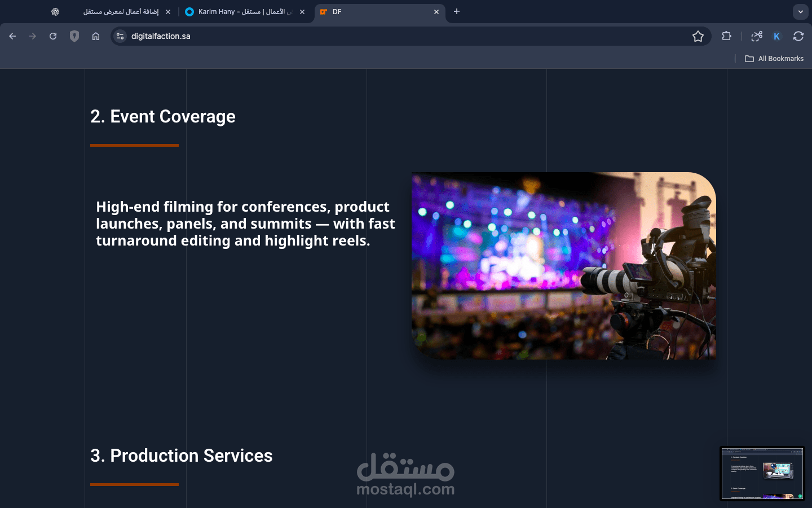Click the concert camera image
The width and height of the screenshot is (812, 508).
[x=564, y=266]
